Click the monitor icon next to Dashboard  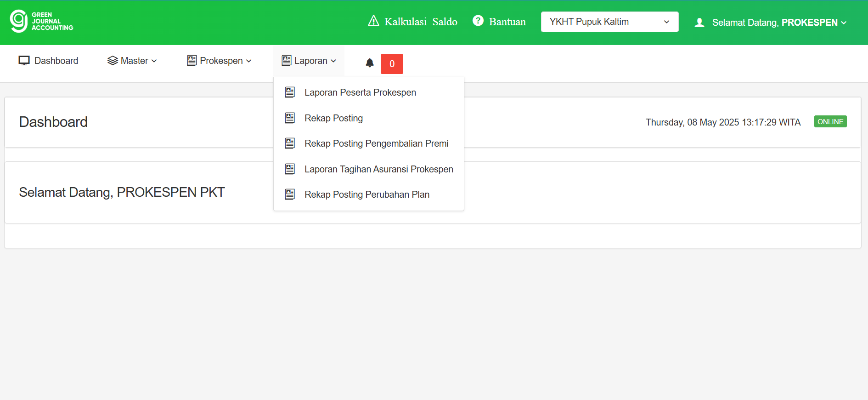tap(24, 61)
